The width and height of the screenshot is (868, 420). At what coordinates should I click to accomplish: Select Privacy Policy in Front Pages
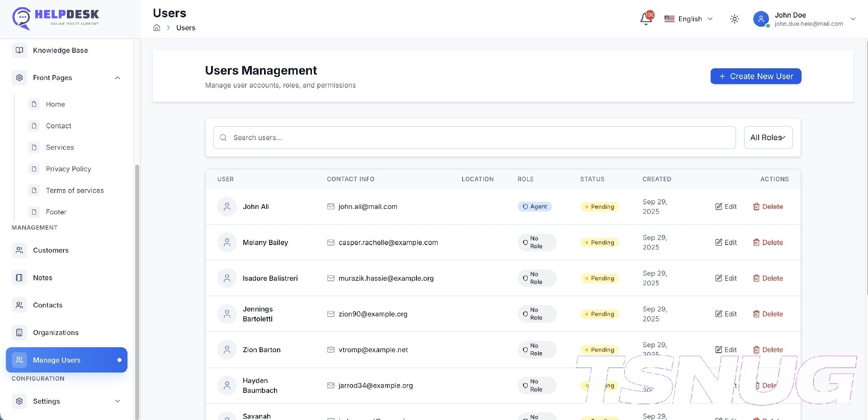[68, 169]
